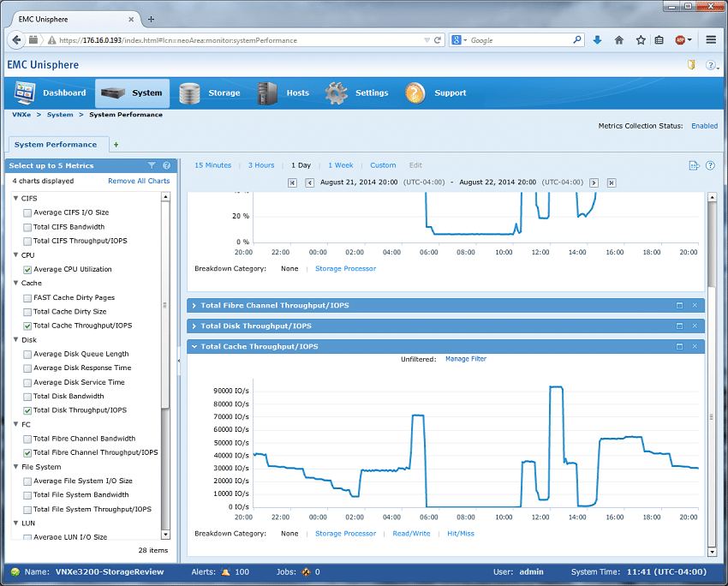The width and height of the screenshot is (728, 586).
Task: Click the Unisphere top-right help icon
Action: point(711,65)
